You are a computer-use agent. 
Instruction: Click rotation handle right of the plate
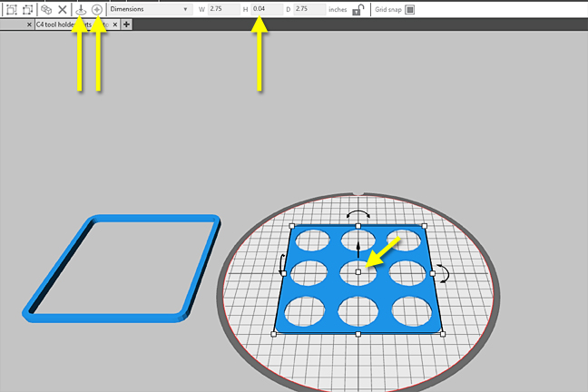(440, 272)
